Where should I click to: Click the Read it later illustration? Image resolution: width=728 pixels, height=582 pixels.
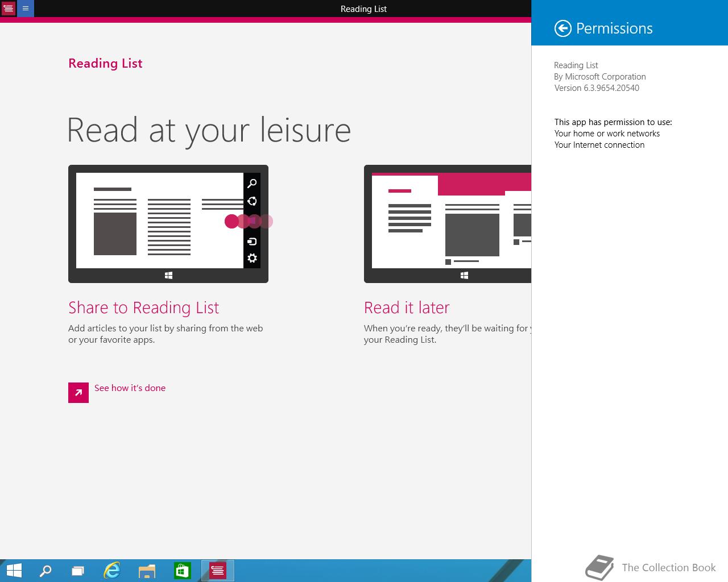pyautogui.click(x=448, y=224)
